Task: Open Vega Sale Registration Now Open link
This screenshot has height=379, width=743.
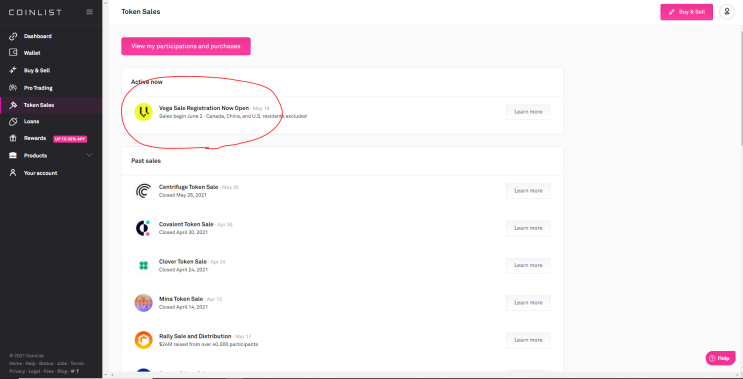Action: point(204,108)
